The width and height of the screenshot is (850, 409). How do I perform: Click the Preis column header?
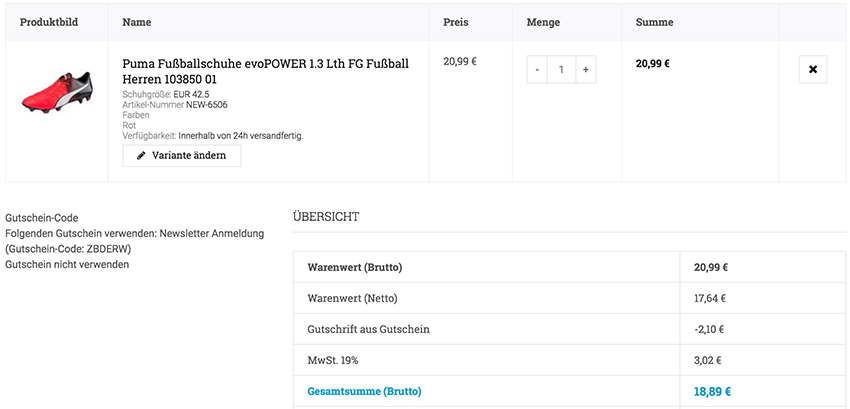coord(455,22)
